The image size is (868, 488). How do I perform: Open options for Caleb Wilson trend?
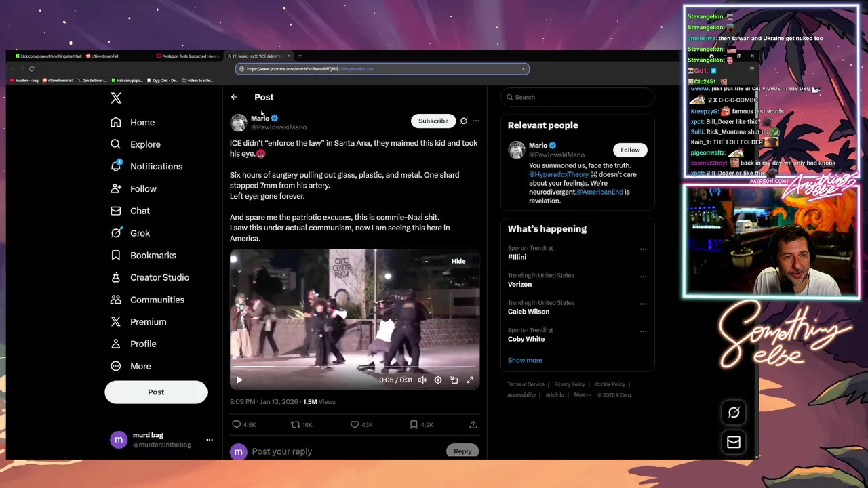(644, 304)
